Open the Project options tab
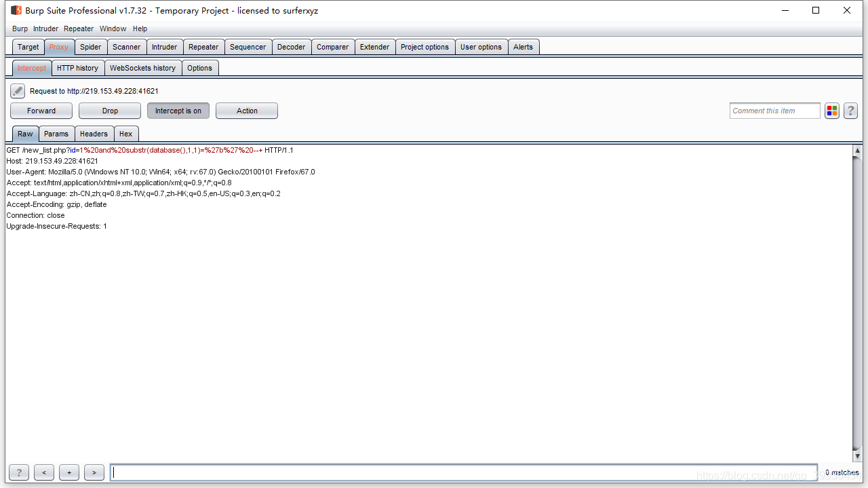 click(x=425, y=47)
